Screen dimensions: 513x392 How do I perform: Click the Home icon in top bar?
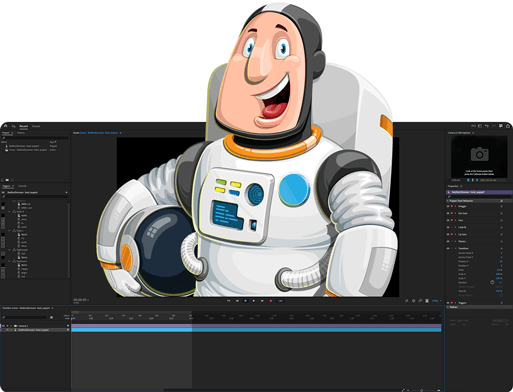[5, 126]
